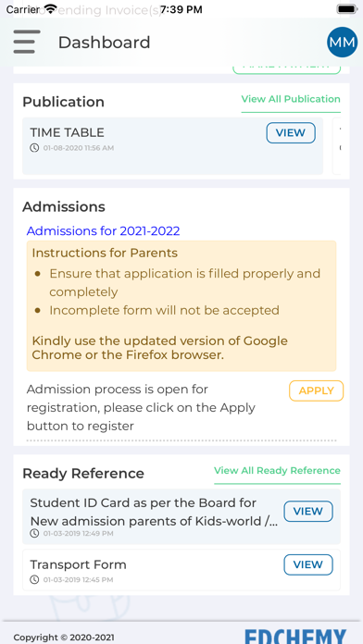Image resolution: width=363 pixels, height=644 pixels.
Task: Tap the partially visible next publication card
Action: pos(337,146)
